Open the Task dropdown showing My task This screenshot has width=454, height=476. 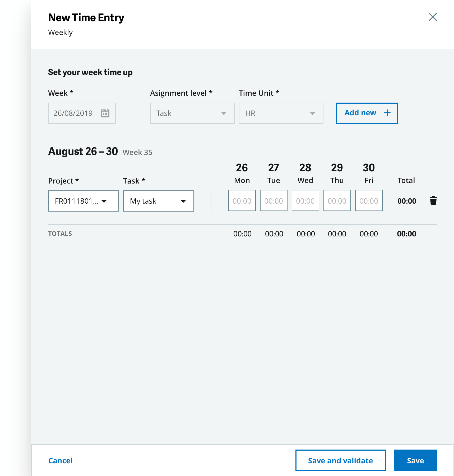coord(158,201)
